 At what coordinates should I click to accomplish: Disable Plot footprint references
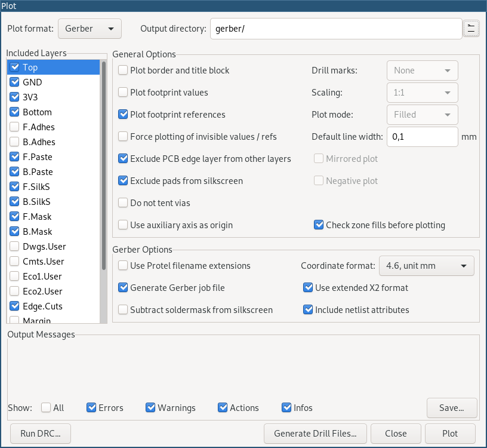[123, 115]
